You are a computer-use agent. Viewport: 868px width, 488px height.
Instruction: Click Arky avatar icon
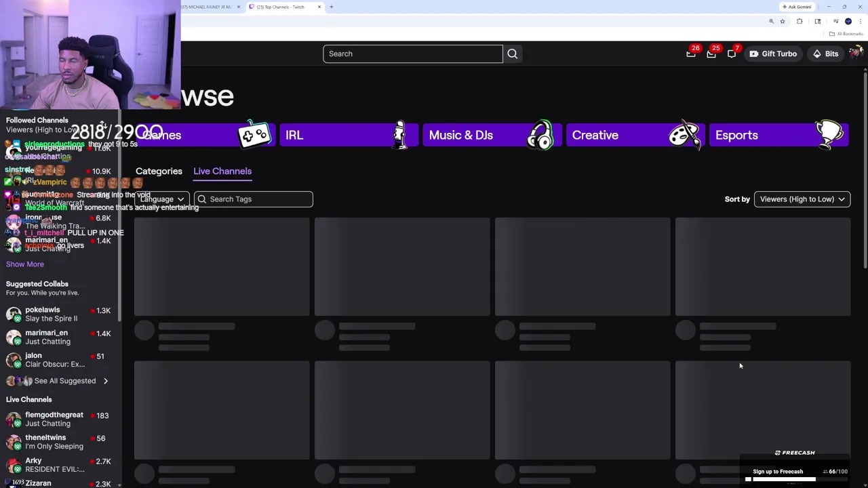14,466
